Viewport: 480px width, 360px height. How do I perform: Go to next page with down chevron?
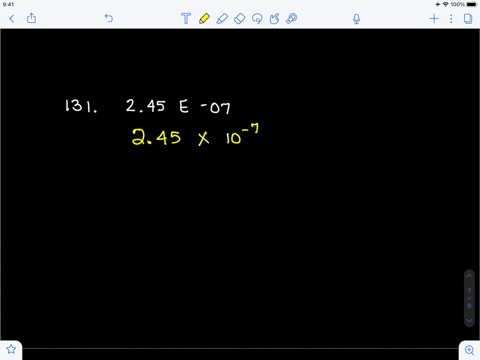point(469,321)
